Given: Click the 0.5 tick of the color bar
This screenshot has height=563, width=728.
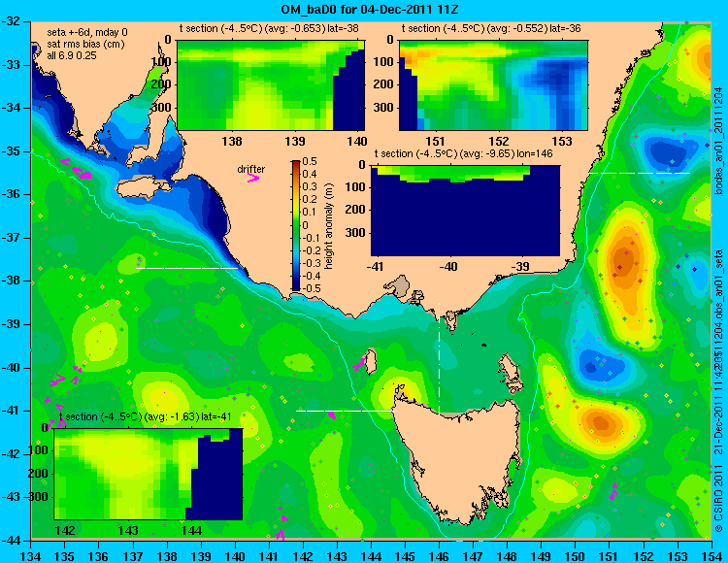Looking at the screenshot, I should 310,161.
